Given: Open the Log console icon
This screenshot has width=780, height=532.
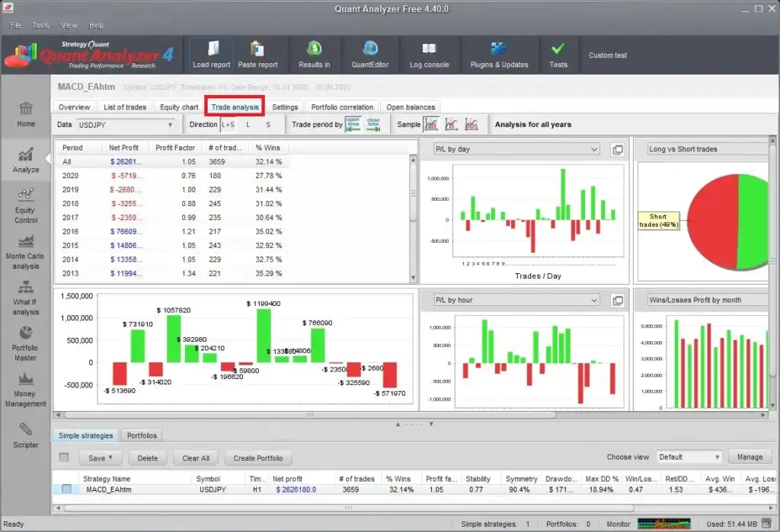Looking at the screenshot, I should point(429,49).
